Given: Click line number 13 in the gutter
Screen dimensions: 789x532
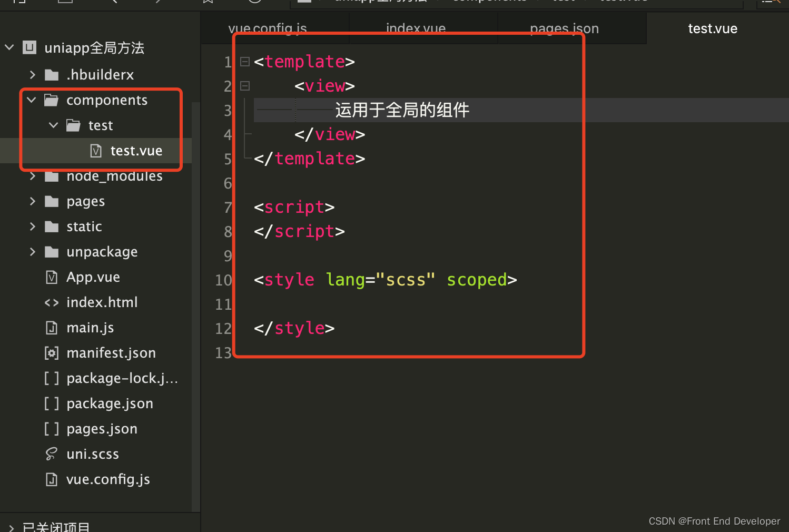Looking at the screenshot, I should pos(223,352).
